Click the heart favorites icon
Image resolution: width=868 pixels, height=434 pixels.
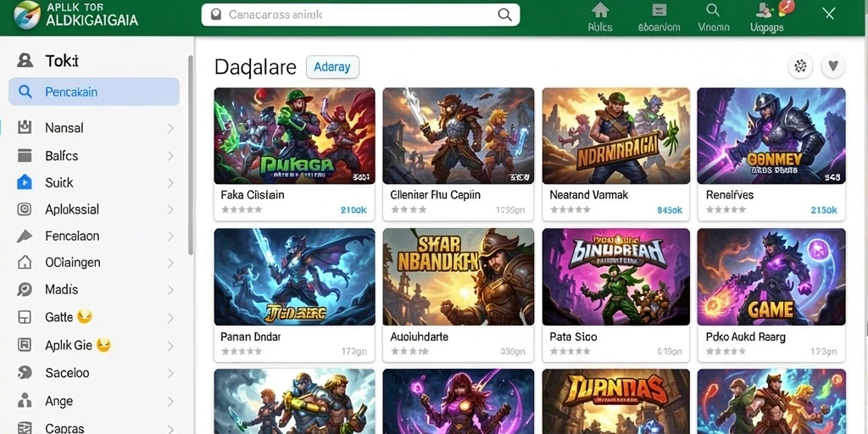(x=832, y=67)
